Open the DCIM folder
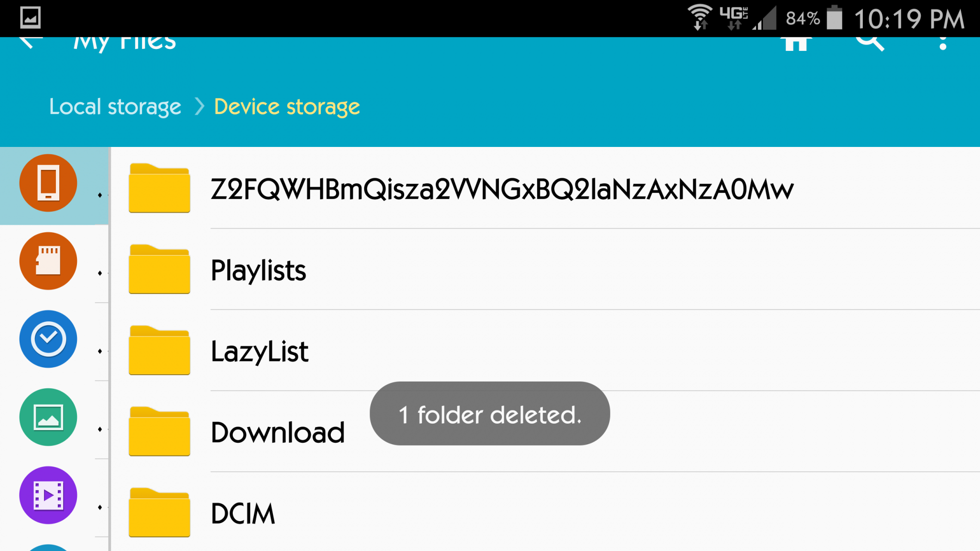Image resolution: width=980 pixels, height=551 pixels. [545, 512]
